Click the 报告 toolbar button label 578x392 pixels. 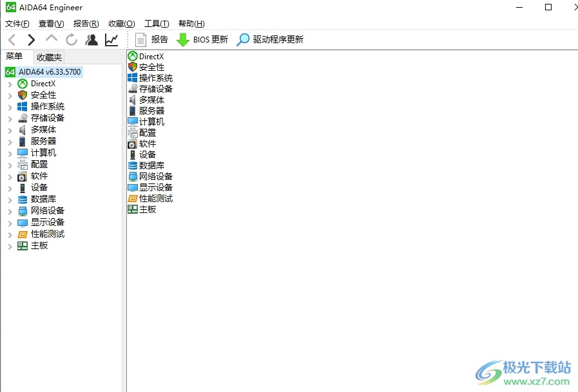160,39
